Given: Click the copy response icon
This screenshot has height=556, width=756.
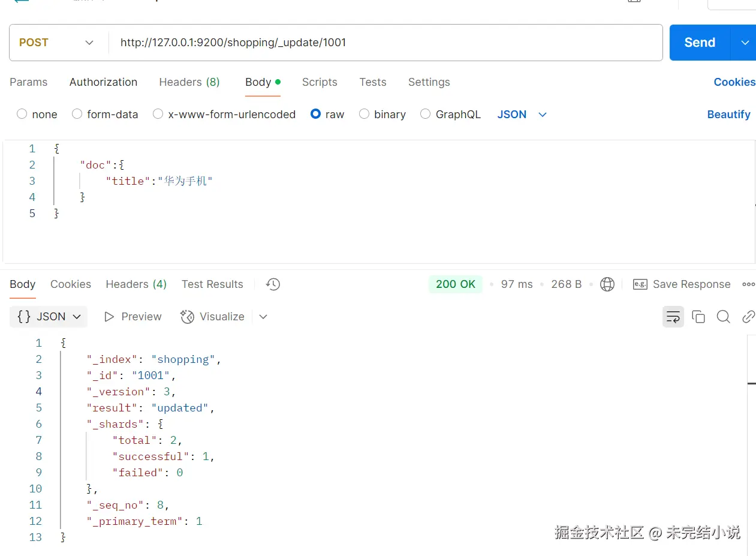Looking at the screenshot, I should pos(698,317).
